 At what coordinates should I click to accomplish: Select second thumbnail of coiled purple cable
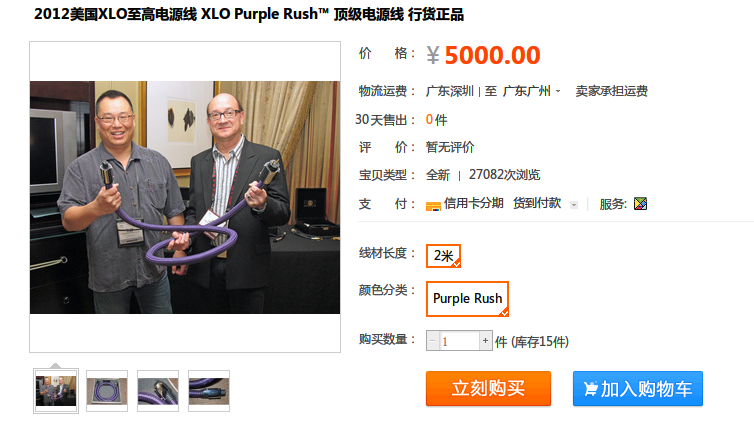(x=107, y=391)
